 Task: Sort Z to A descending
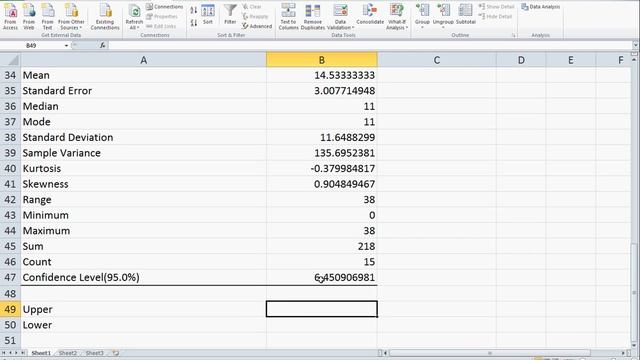194,23
